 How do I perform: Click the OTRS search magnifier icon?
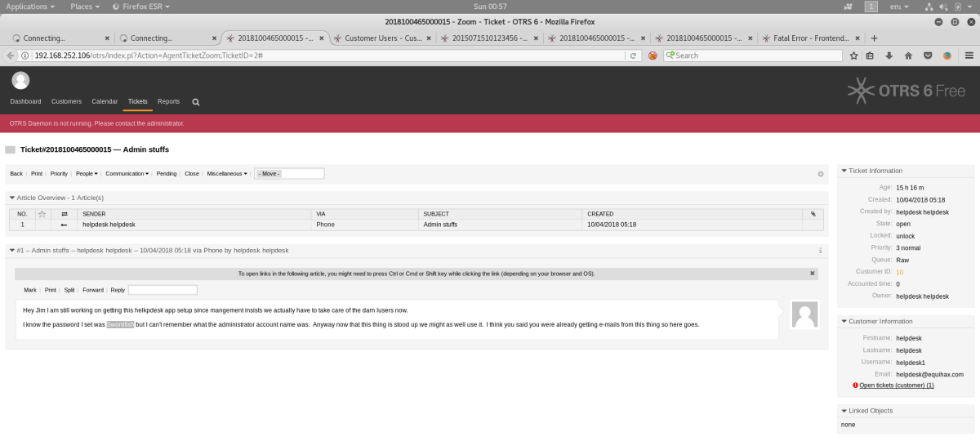(196, 102)
